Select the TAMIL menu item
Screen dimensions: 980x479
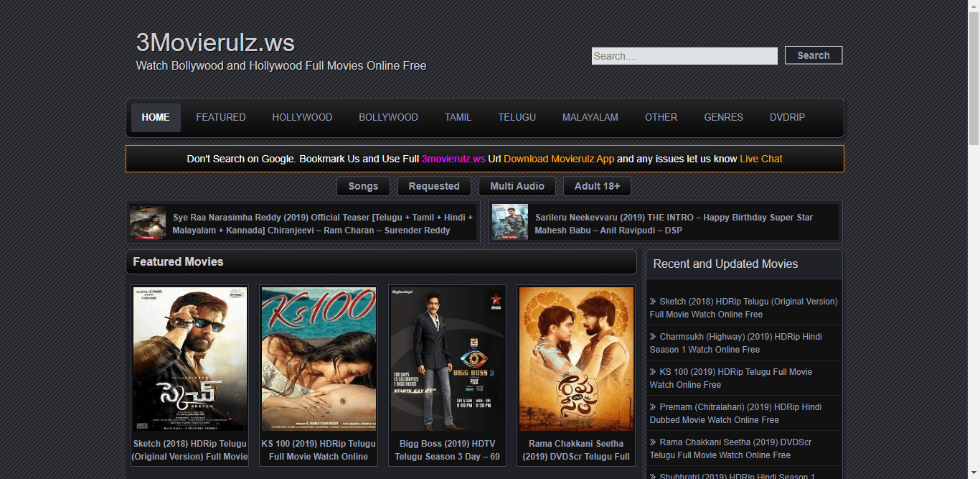point(458,117)
